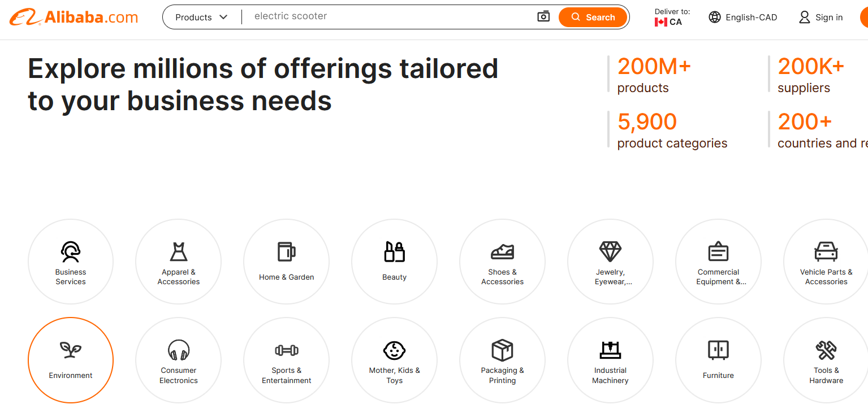This screenshot has height=413, width=868.
Task: Open the Sign in link
Action: (x=821, y=18)
